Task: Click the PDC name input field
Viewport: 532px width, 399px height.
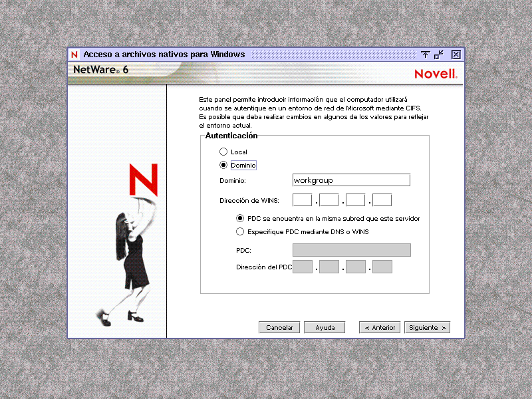Action: [350, 249]
